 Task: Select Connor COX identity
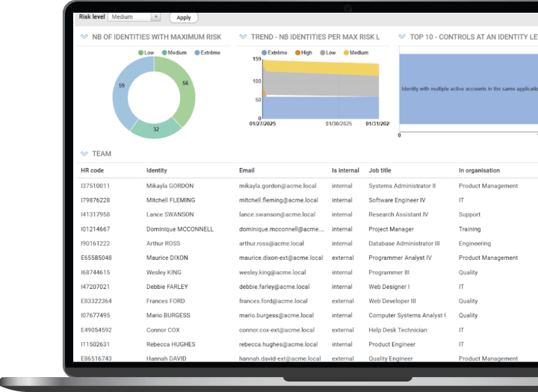(163, 330)
